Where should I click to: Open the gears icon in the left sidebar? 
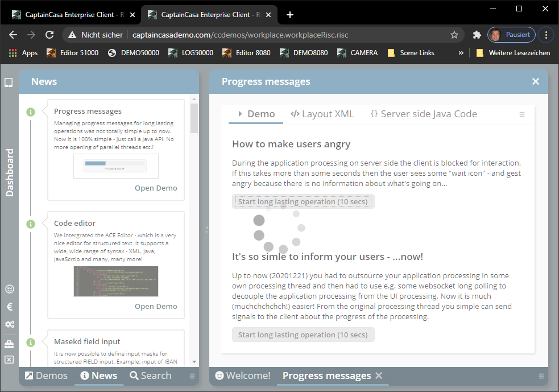pyautogui.click(x=9, y=324)
